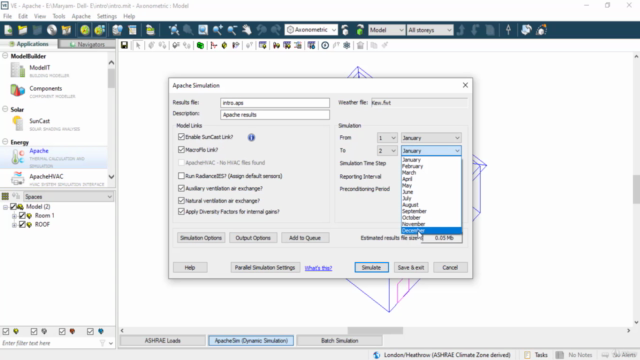Open the To day number dropdown
This screenshot has width=640, height=360.
[x=387, y=151]
